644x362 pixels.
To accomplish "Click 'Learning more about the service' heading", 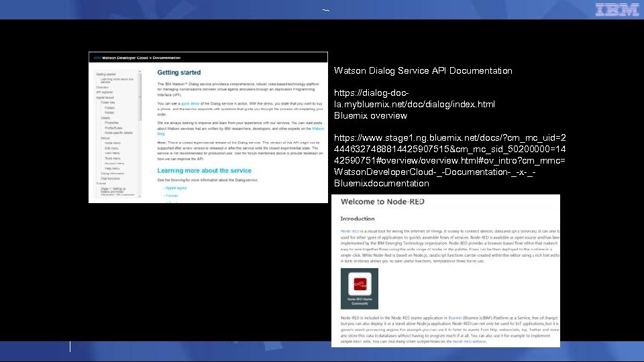I will point(204,171).
